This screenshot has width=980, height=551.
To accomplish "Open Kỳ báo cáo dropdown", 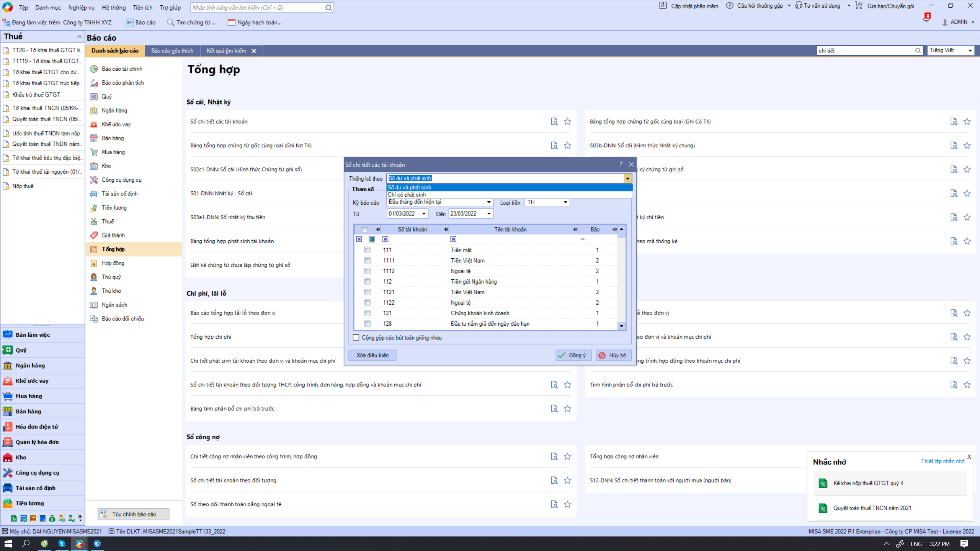I will (488, 202).
